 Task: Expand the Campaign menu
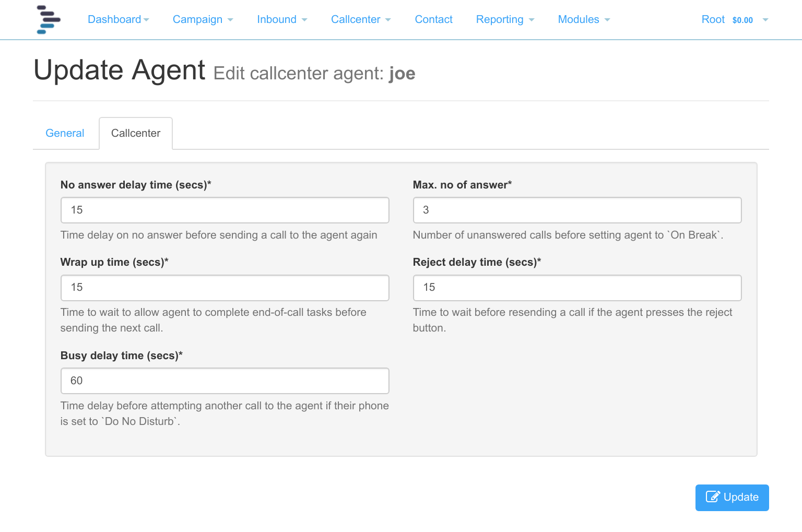click(203, 19)
